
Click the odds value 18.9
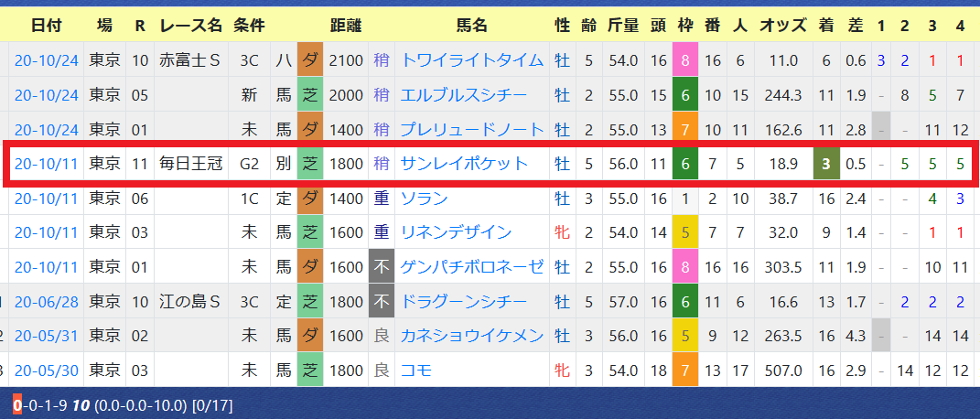(x=784, y=165)
